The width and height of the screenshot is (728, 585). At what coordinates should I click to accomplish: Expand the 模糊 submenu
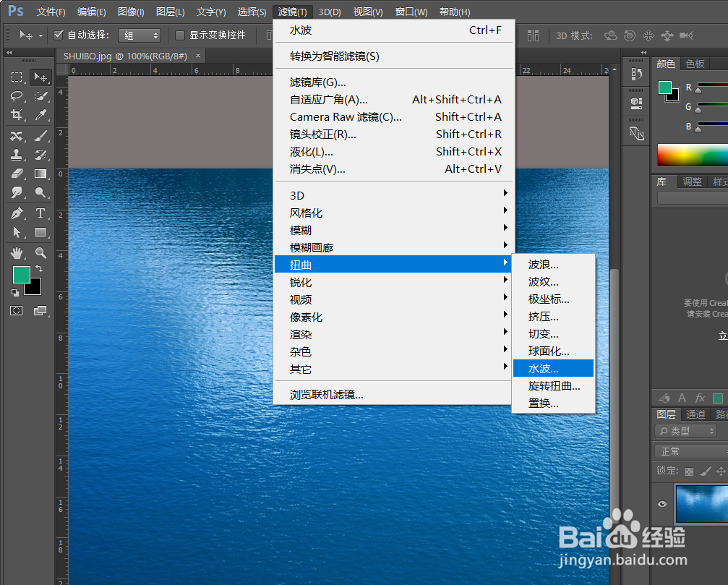393,230
